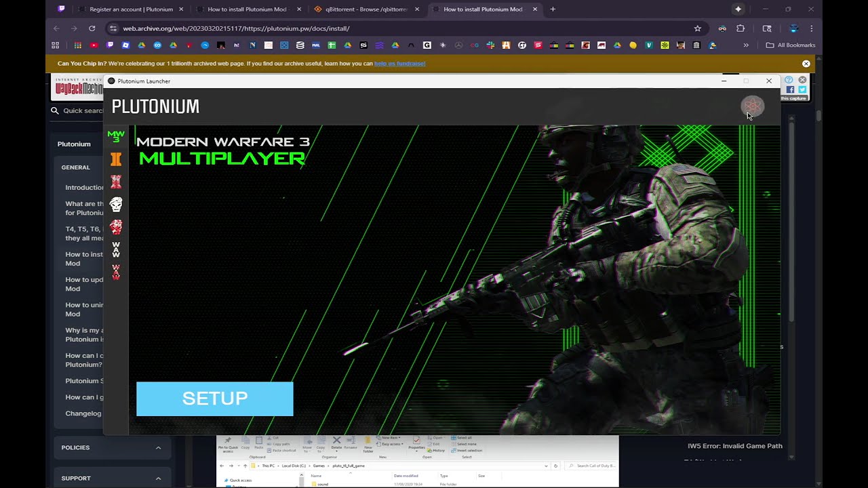
Task: Dismiss the Wayback fundraising banner
Action: pyautogui.click(x=806, y=64)
